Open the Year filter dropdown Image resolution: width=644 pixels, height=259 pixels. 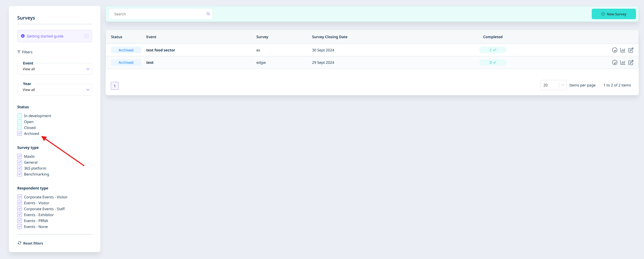click(55, 90)
